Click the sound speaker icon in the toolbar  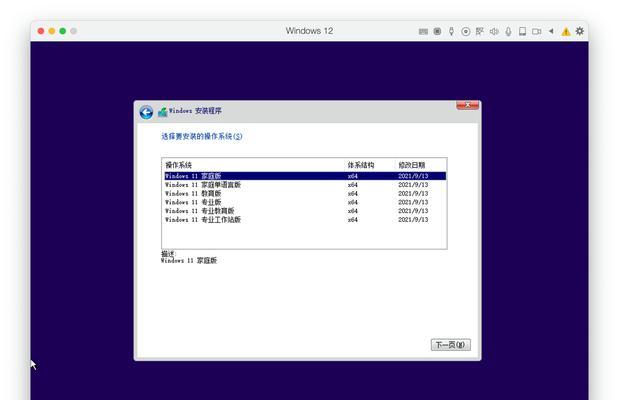(494, 31)
